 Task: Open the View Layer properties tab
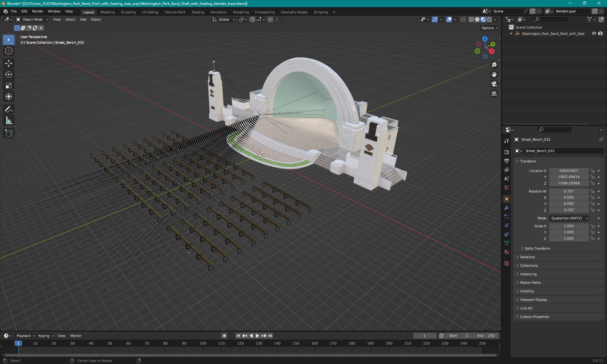pos(507,170)
